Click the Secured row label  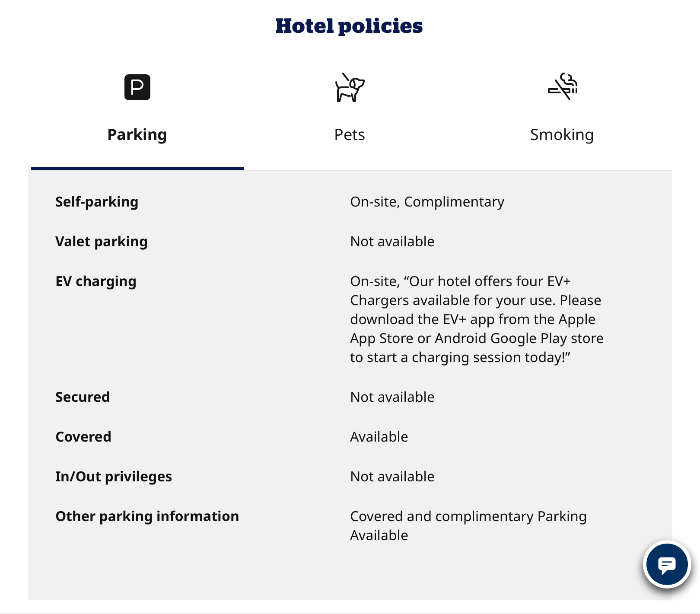(83, 397)
